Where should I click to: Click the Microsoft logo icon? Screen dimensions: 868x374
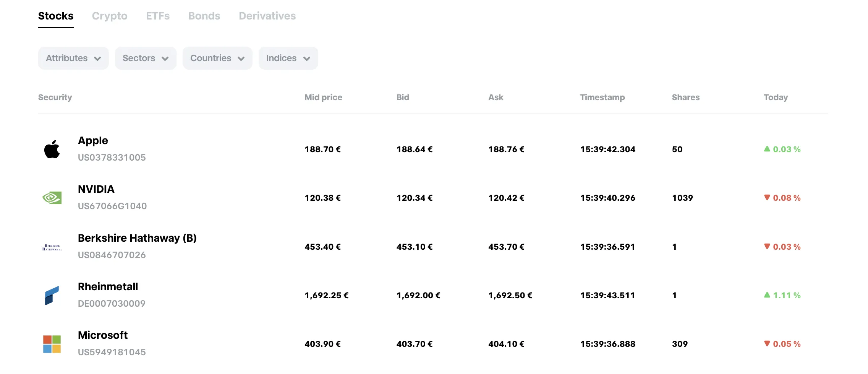(x=52, y=344)
